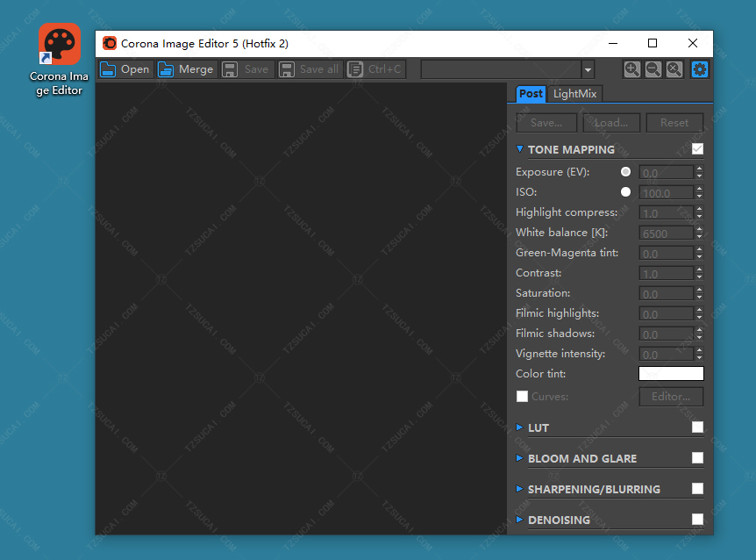Image resolution: width=756 pixels, height=560 pixels.
Task: Click the zoom in magnifier icon
Action: pos(631,69)
